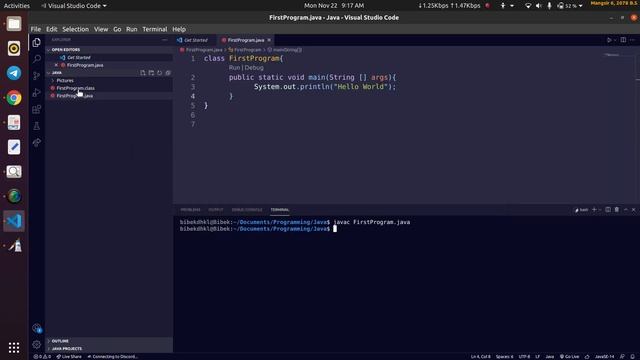
Task: Open the Testing flask view
Action: pyautogui.click(x=36, y=126)
